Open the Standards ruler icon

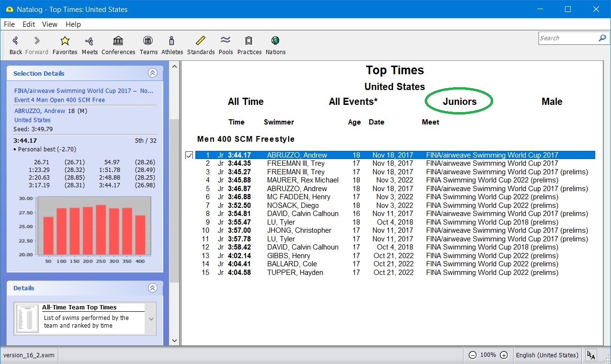pos(201,41)
